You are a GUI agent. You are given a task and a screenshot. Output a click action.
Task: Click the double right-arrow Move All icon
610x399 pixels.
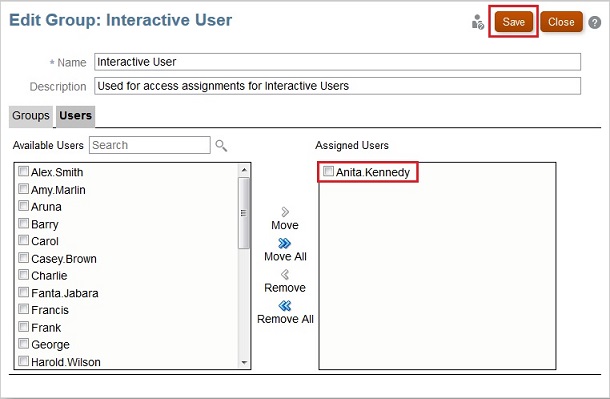pos(284,243)
